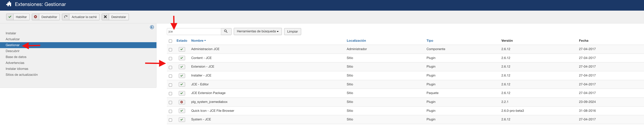Select the Extension - JCE row checkbox

[x=171, y=67]
